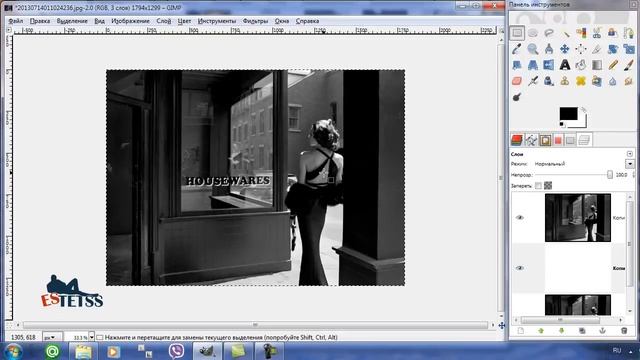Toggle lock pixels checkbox
Image resolution: width=640 pixels, height=360 pixels.
point(538,186)
